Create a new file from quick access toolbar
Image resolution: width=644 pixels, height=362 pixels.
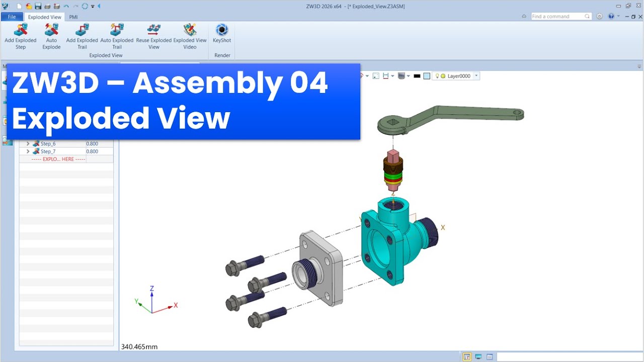click(19, 6)
